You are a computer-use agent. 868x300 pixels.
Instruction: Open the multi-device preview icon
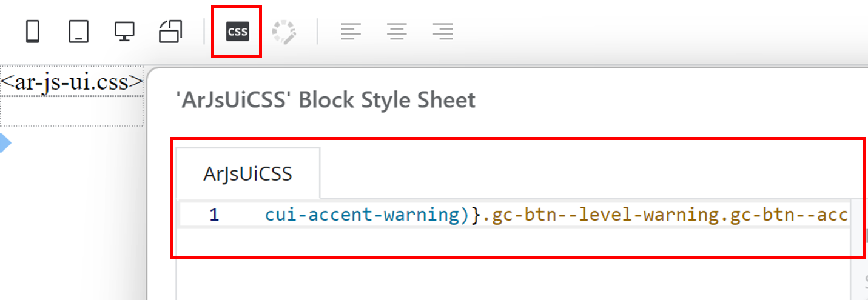pyautogui.click(x=170, y=32)
